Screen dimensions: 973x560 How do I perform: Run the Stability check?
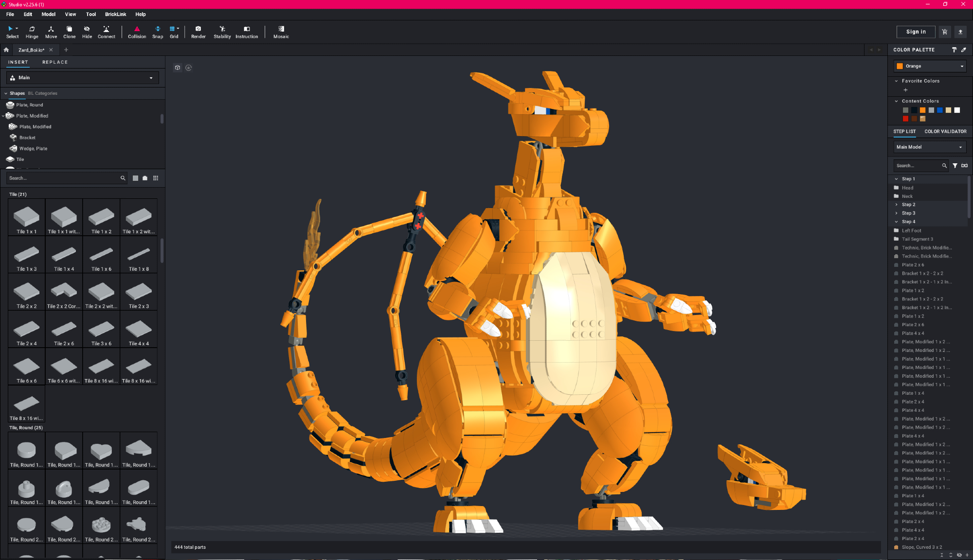point(222,32)
